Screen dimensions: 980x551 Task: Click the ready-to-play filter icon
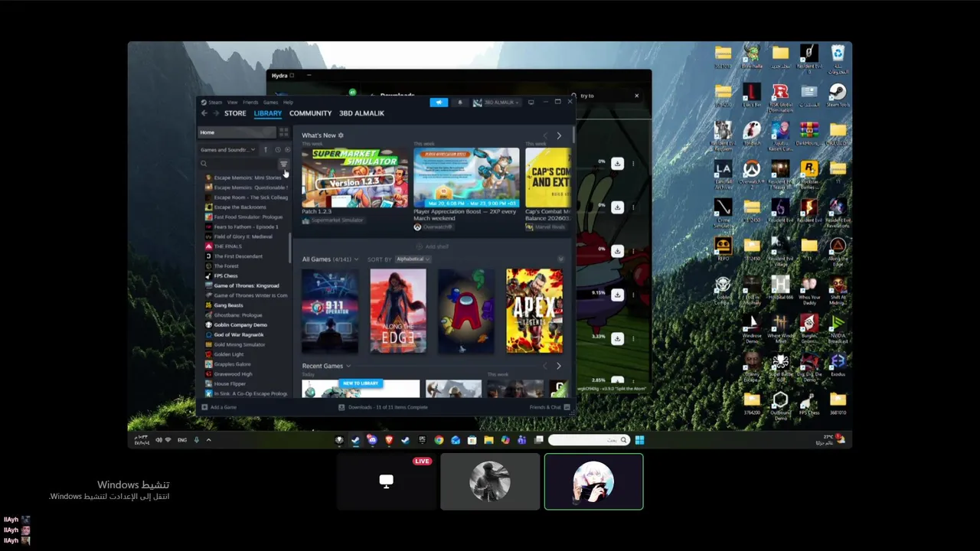point(288,150)
